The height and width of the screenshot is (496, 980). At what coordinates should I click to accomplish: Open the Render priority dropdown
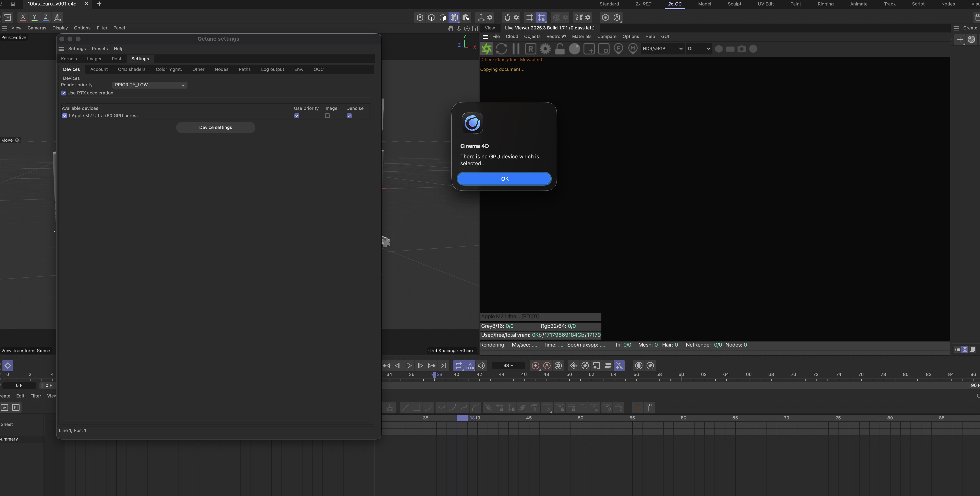coord(149,85)
